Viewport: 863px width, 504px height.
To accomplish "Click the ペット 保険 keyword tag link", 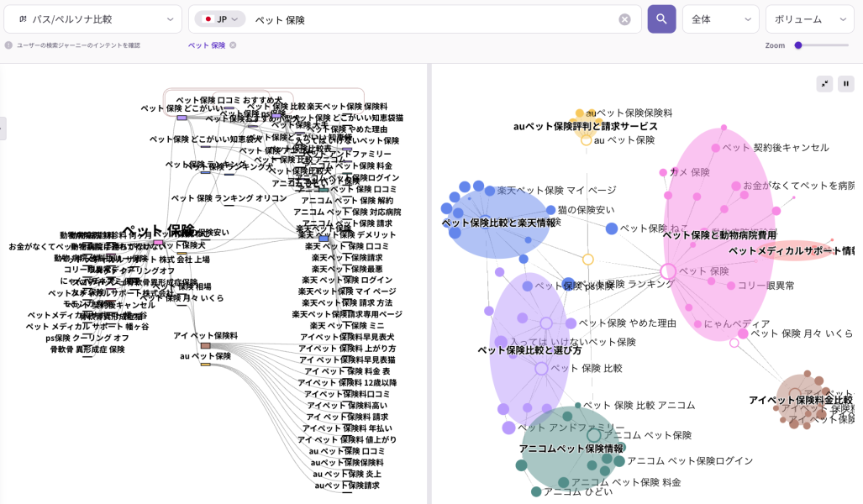I will [206, 45].
